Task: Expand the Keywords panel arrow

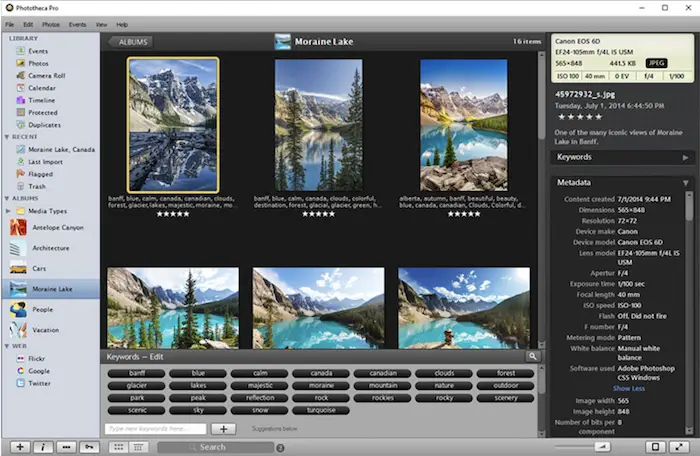Action: click(x=685, y=157)
